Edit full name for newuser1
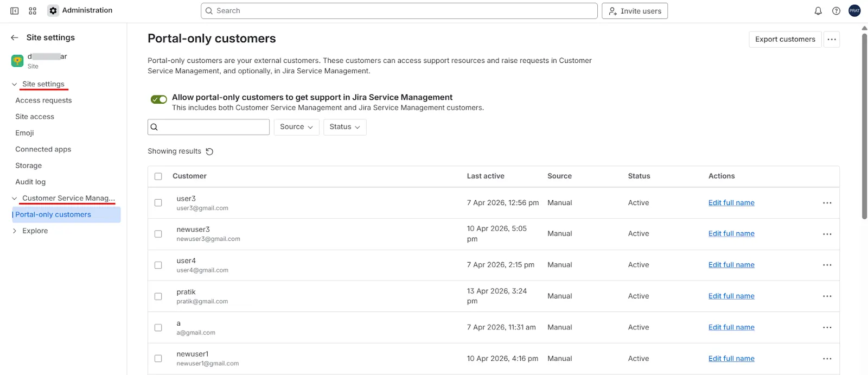This screenshot has width=868, height=375. pyautogui.click(x=731, y=359)
